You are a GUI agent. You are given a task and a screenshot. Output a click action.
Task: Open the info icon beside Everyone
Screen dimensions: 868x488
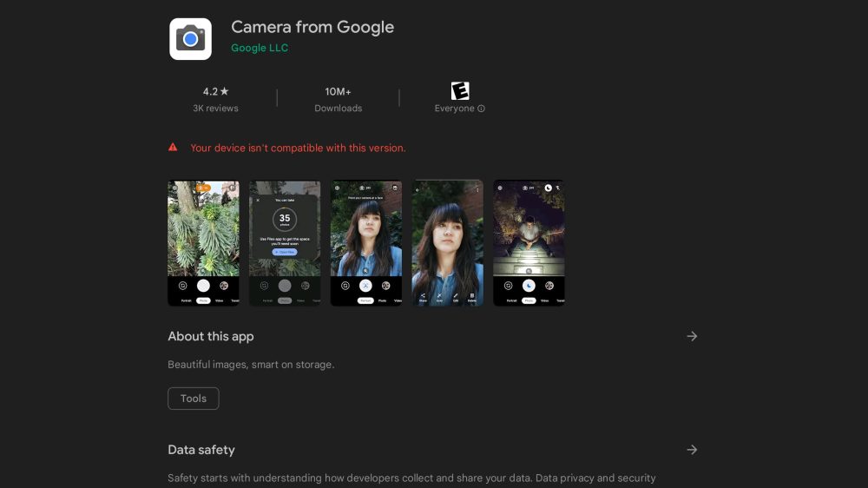(482, 109)
